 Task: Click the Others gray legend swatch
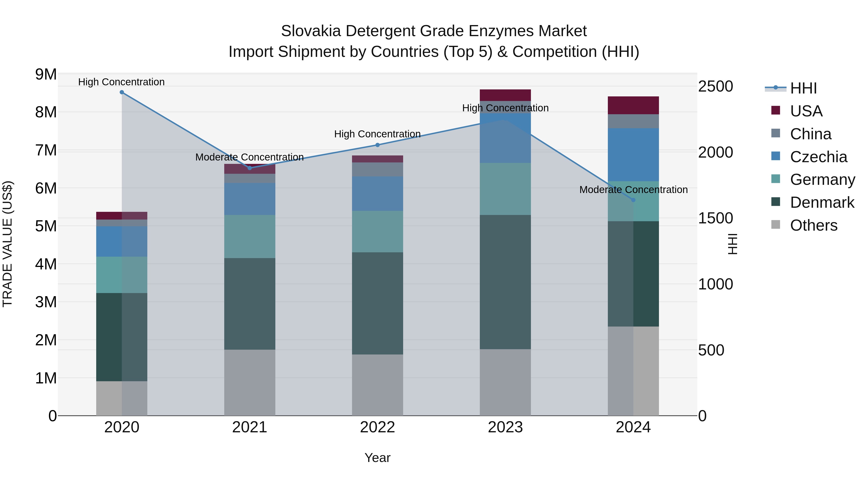pos(776,224)
